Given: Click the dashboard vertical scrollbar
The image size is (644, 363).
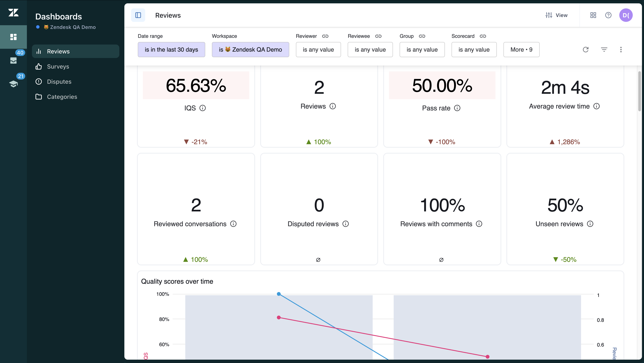Looking at the screenshot, I should (639, 91).
